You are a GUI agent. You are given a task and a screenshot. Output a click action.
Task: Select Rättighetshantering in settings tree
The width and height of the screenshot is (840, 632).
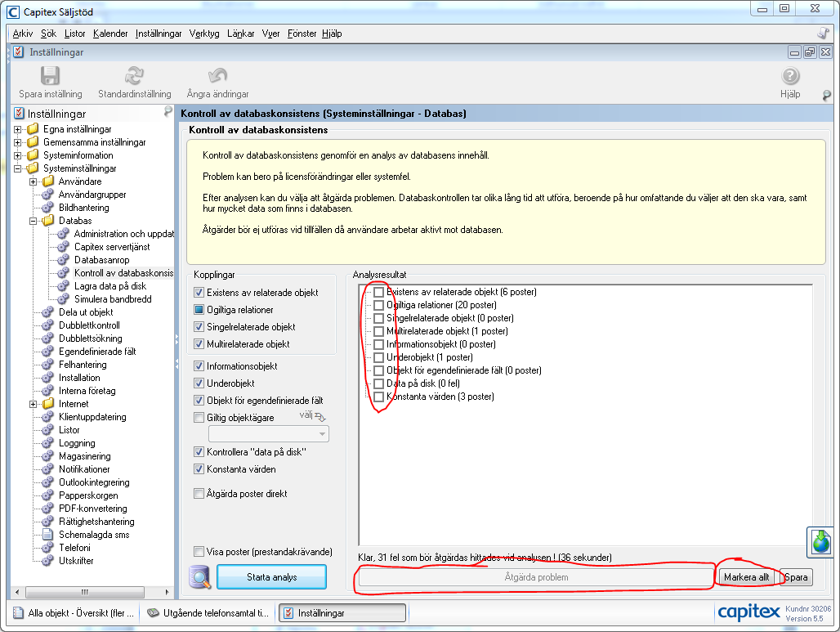[96, 521]
